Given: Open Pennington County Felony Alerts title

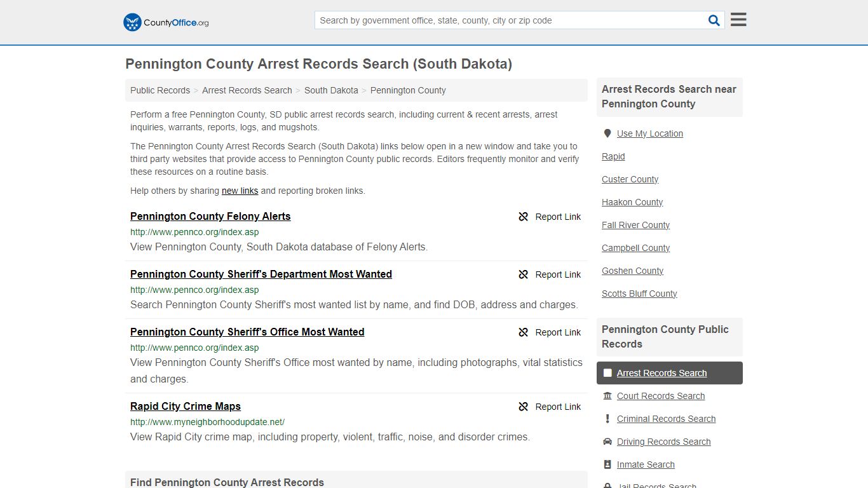Looking at the screenshot, I should (210, 216).
